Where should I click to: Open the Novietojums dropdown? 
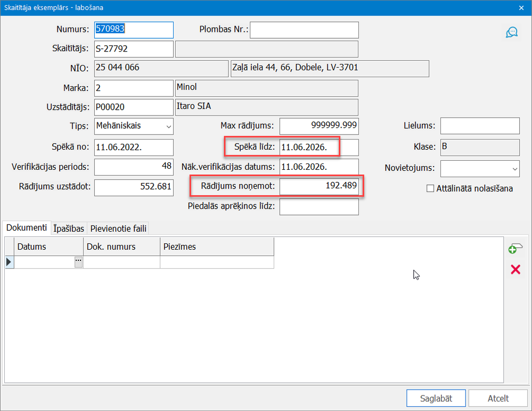click(x=515, y=169)
